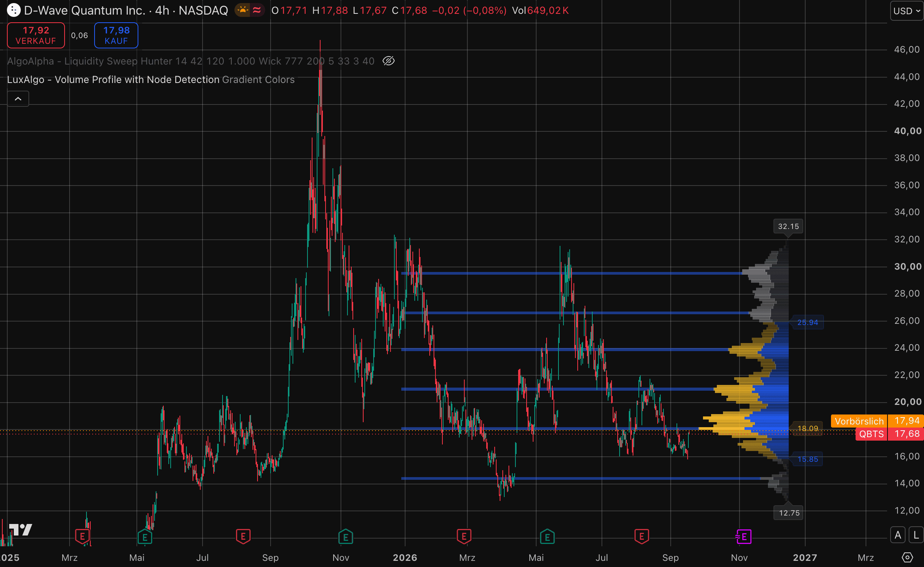Image resolution: width=924 pixels, height=567 pixels.
Task: Open the red earnings marker for March 2025
Action: tap(82, 537)
